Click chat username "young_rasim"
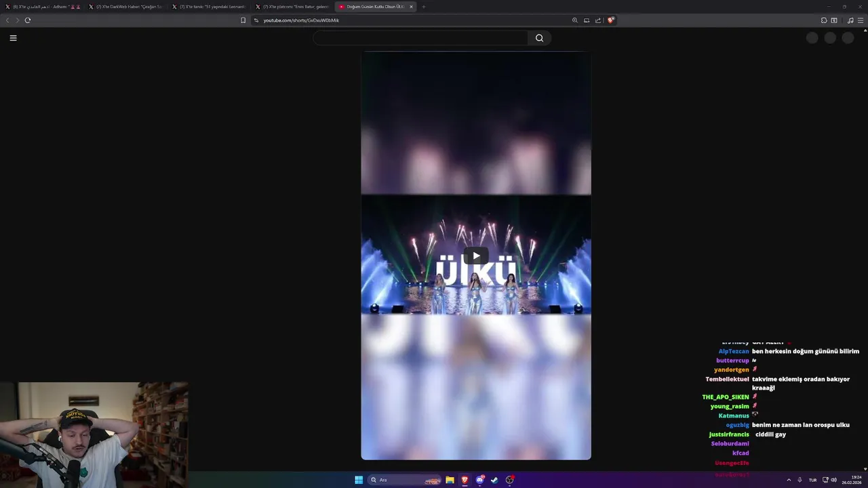 [730, 407]
